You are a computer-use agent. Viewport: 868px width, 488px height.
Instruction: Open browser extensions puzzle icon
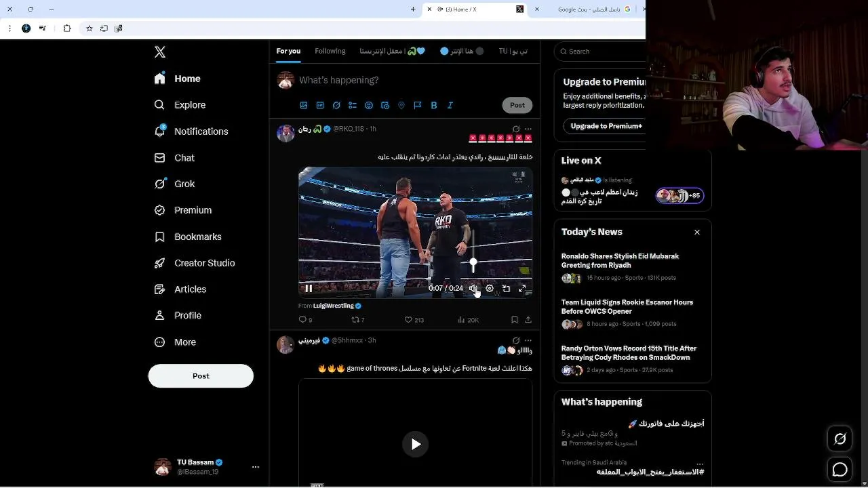66,28
